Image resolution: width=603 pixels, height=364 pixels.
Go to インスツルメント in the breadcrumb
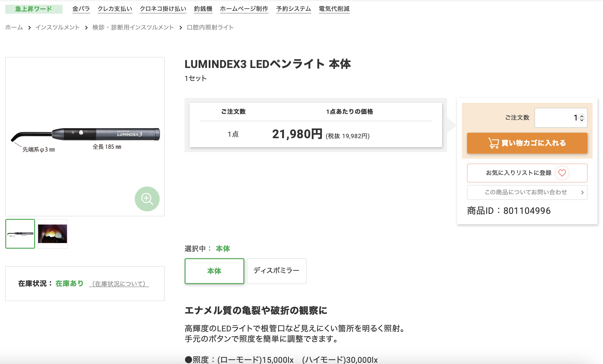click(58, 27)
